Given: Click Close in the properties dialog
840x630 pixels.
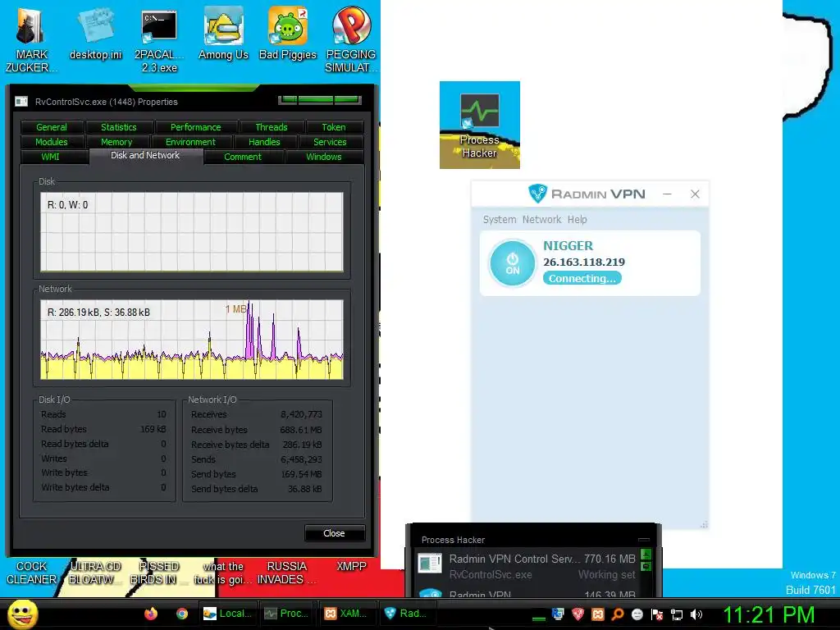Looking at the screenshot, I should 335,533.
